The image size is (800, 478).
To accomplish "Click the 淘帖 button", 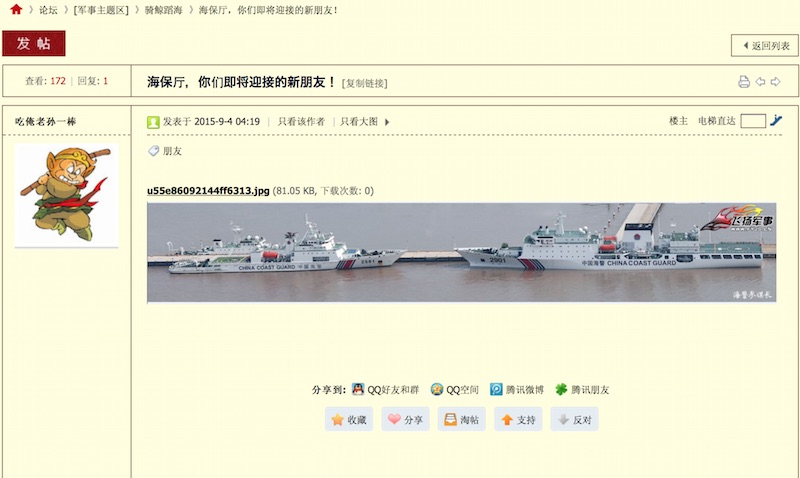I will tap(462, 419).
